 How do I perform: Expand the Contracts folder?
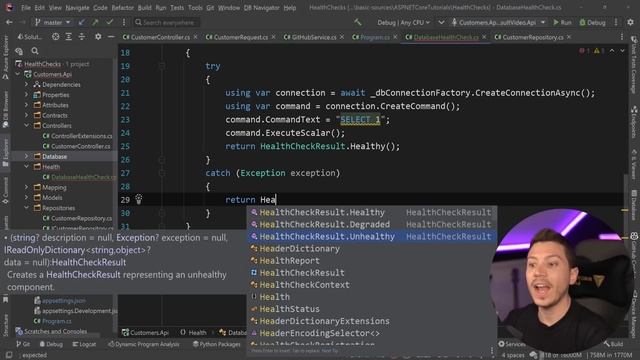(x=27, y=116)
